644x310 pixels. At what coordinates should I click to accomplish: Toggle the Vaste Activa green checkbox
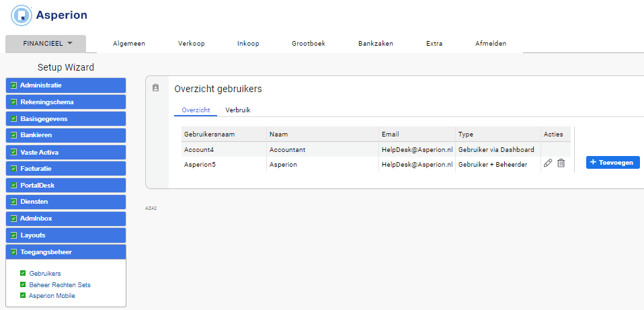[x=13, y=152]
